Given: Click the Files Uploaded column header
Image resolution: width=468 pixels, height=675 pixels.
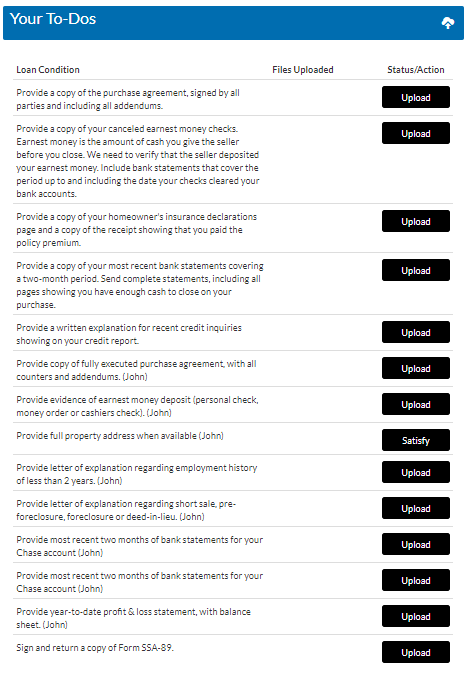Looking at the screenshot, I should tap(303, 70).
